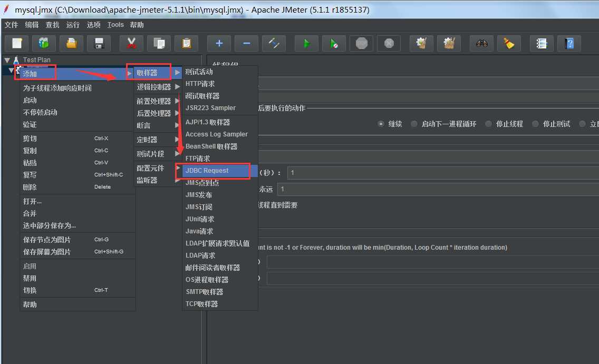Expand the 逻辑控制器 submenu
The image size is (599, 364).
pos(157,86)
